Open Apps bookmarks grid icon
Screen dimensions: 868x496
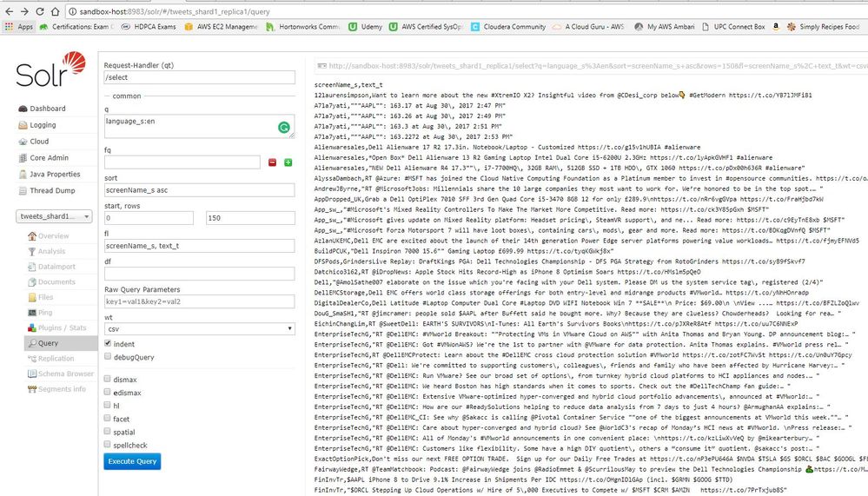[9, 27]
